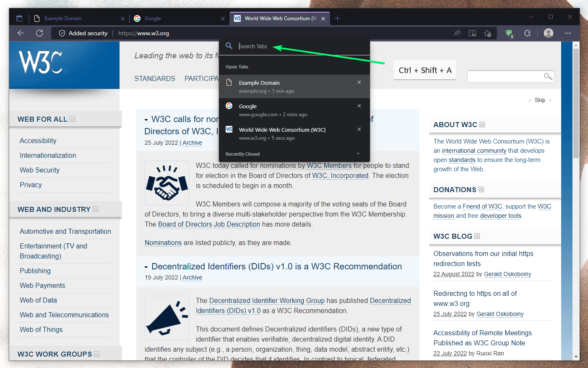
Task: Open the Nominations link
Action: point(163,243)
